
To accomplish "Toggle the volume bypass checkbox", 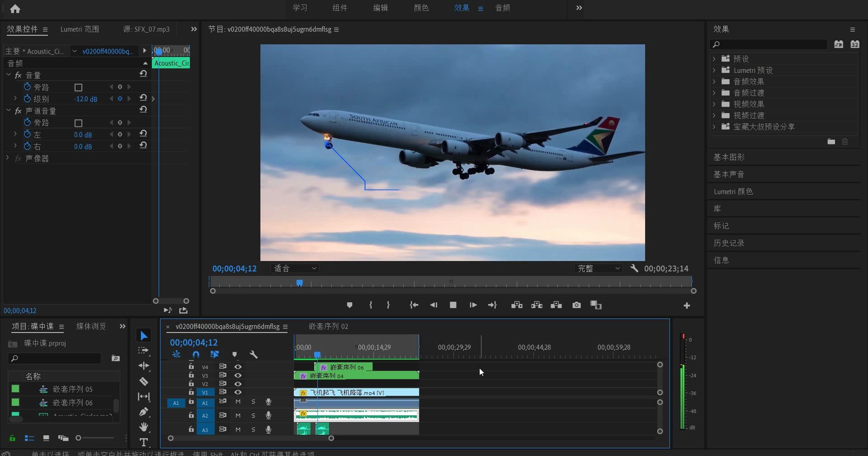I will point(78,87).
